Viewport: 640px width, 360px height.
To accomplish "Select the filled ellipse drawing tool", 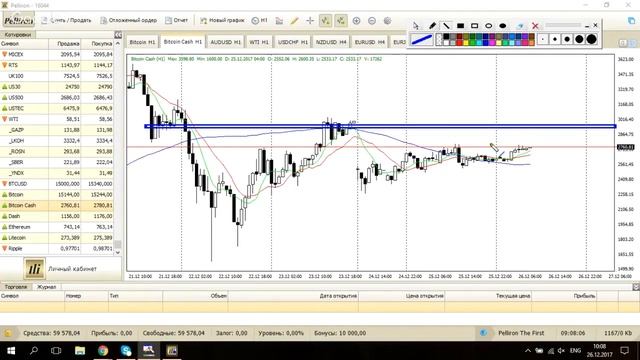I will pyautogui.click(x=502, y=26).
